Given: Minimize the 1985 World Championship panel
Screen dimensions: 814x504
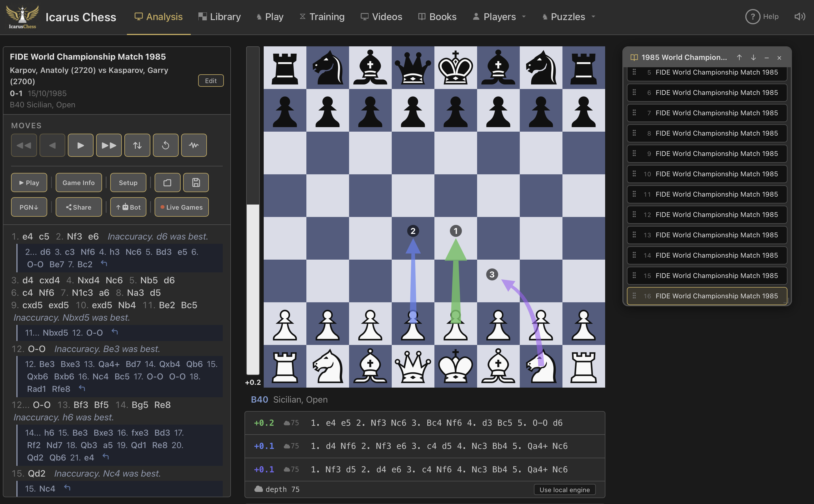Looking at the screenshot, I should [767, 58].
